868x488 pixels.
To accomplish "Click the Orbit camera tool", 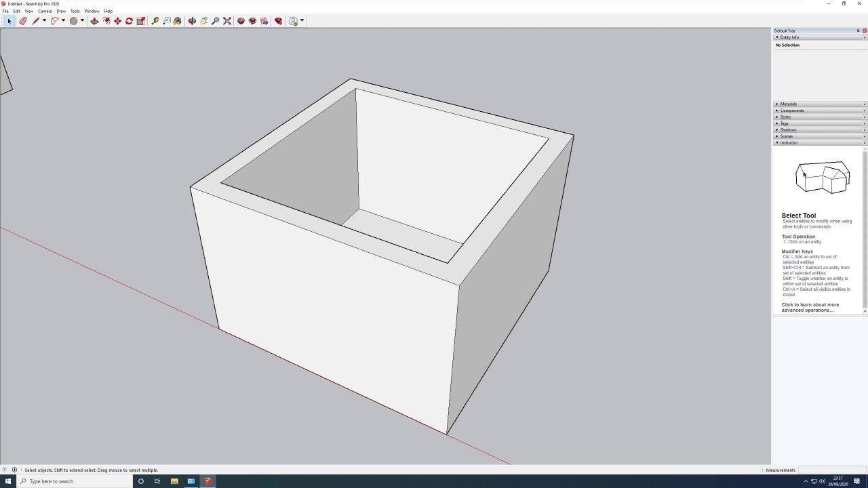I will point(193,21).
